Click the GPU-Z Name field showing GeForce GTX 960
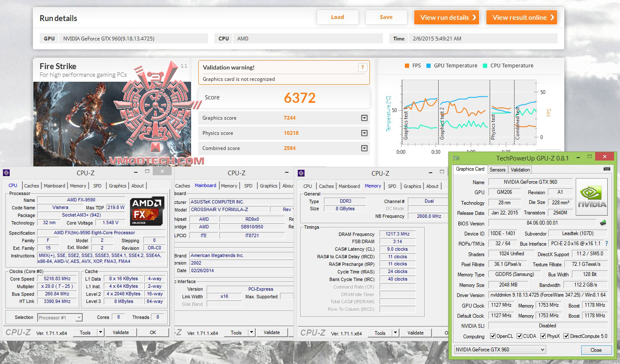 pos(530,182)
